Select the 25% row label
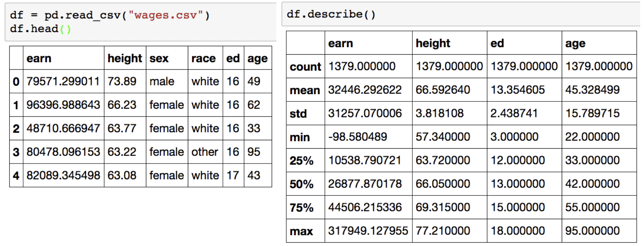This screenshot has width=644, height=246. [x=301, y=160]
